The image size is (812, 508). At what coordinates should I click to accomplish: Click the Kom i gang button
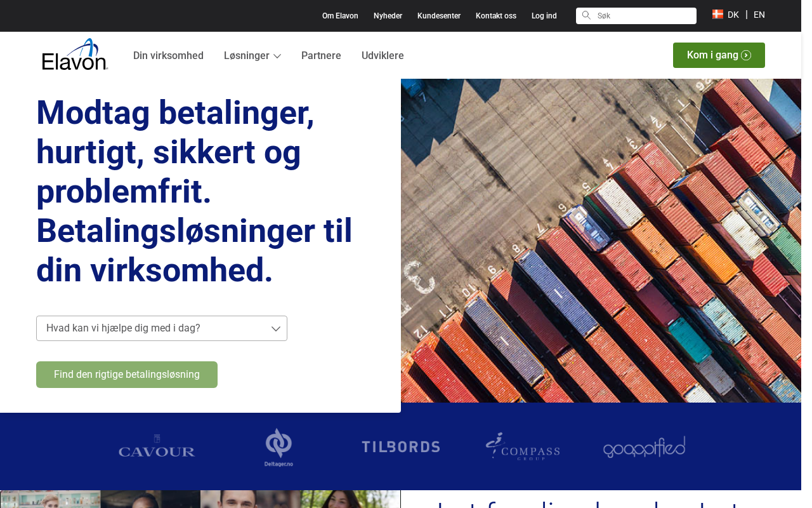[x=719, y=55]
